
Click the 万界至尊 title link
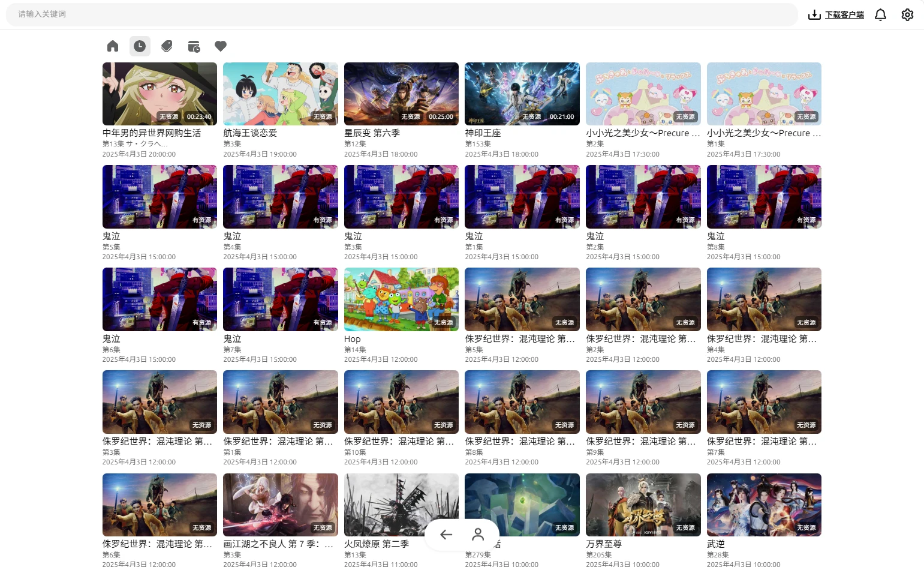pos(604,544)
